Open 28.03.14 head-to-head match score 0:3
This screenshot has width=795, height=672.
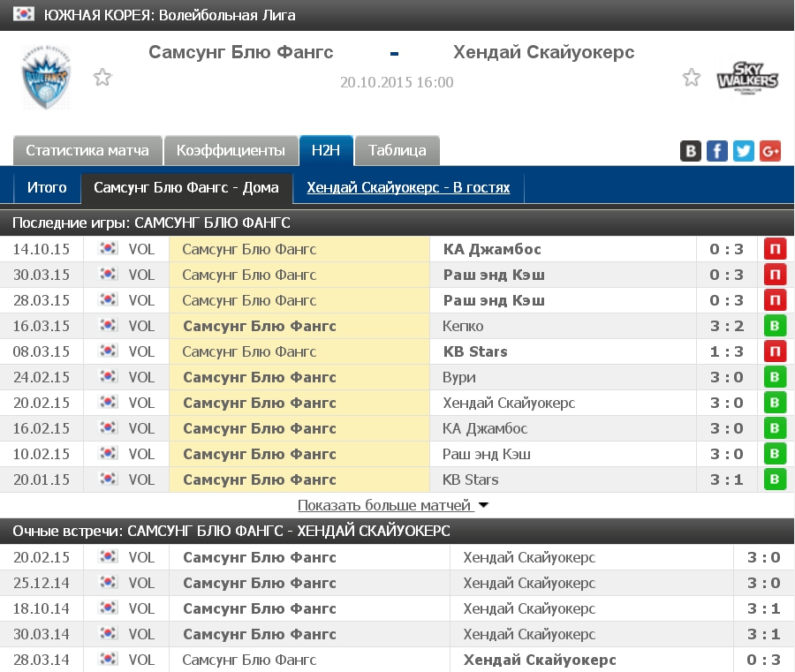[763, 660]
